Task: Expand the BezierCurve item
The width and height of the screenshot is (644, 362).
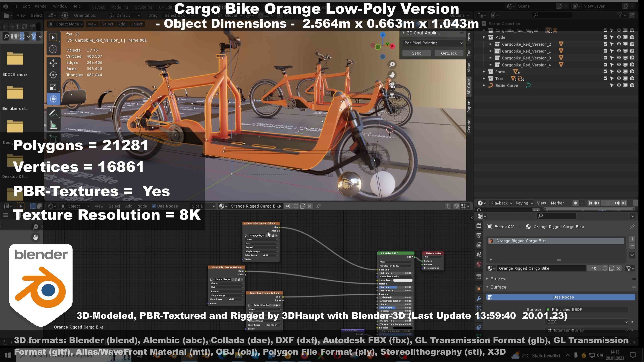Action: [x=484, y=85]
